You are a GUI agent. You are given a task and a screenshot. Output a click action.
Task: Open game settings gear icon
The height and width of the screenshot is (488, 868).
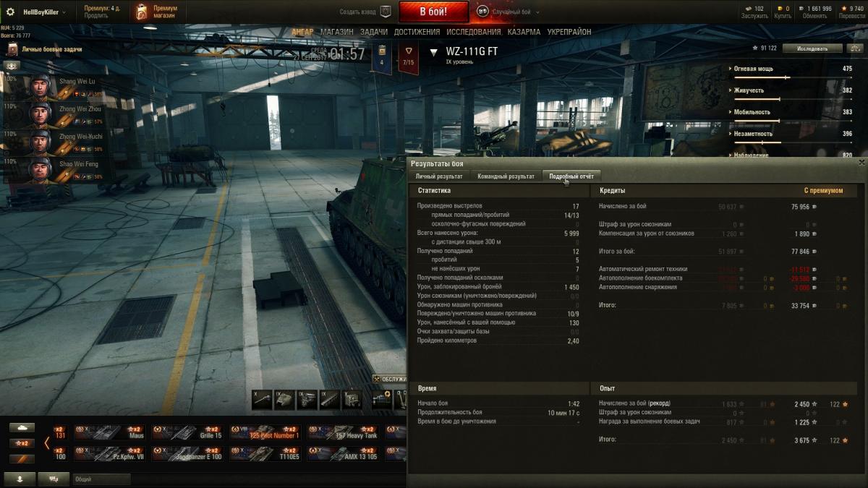[10, 12]
